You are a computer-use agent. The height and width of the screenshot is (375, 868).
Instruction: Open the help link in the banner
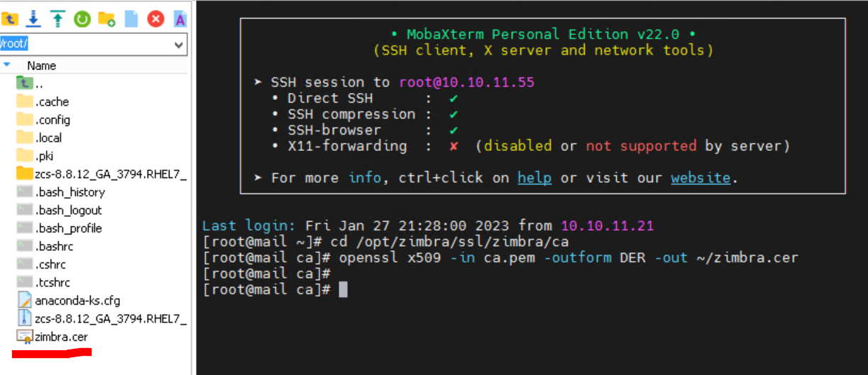tap(534, 177)
